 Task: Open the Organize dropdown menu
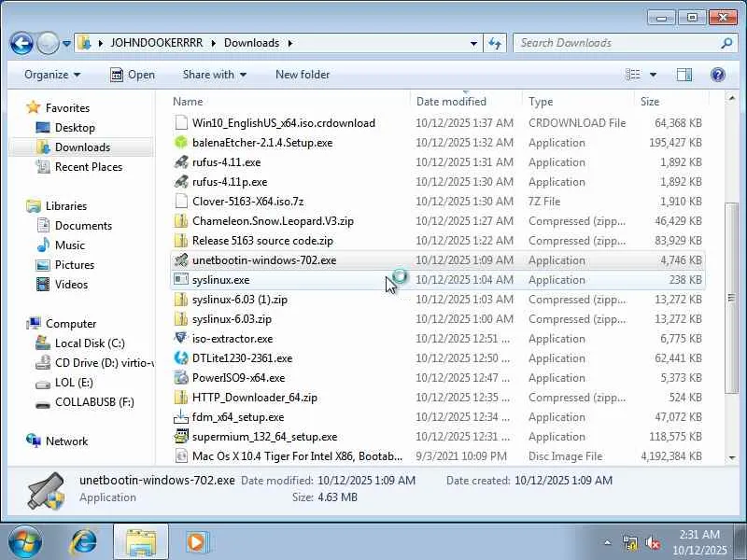52,75
